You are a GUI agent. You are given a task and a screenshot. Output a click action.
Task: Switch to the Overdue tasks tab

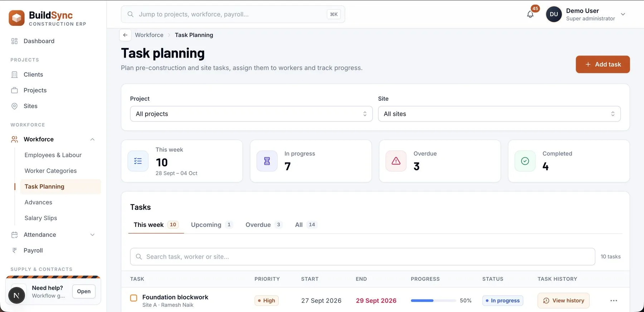pos(264,225)
